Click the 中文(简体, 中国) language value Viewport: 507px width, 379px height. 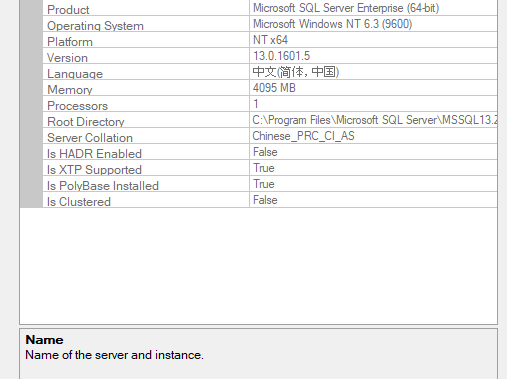pyautogui.click(x=296, y=72)
